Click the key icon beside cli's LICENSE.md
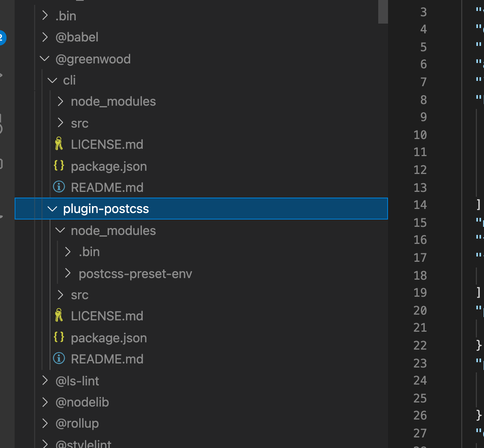484x448 pixels. click(x=59, y=144)
